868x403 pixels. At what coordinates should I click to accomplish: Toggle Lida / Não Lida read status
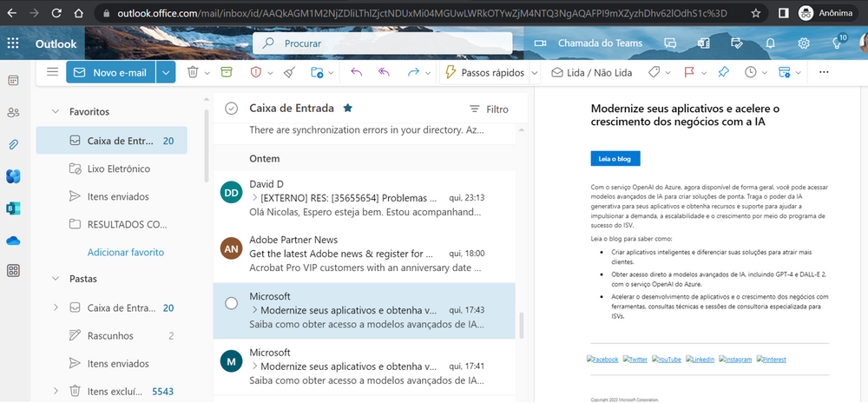(x=591, y=72)
